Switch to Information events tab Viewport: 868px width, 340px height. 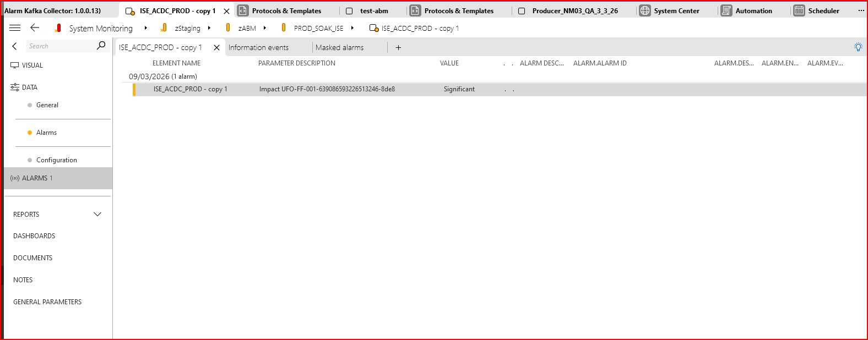258,48
